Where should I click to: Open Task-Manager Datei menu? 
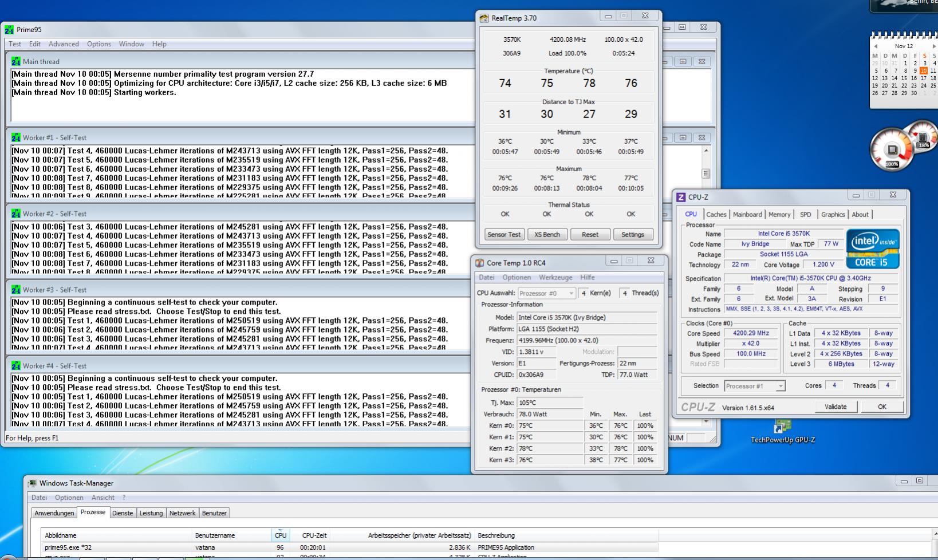[39, 498]
